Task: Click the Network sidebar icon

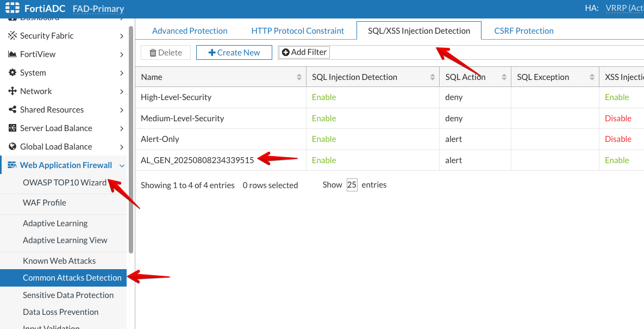Action: 12,91
